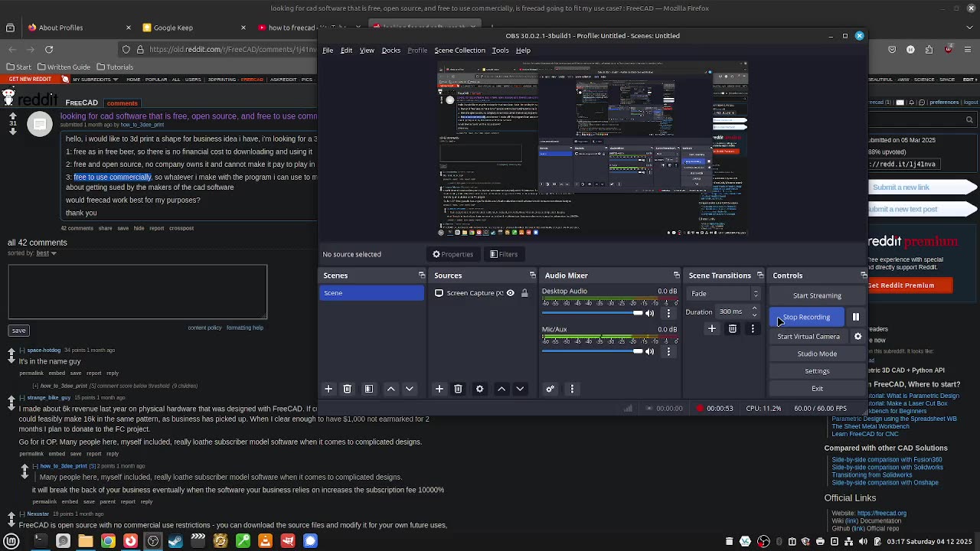Click Start Streaming button
The image size is (980, 551).
[x=817, y=295]
